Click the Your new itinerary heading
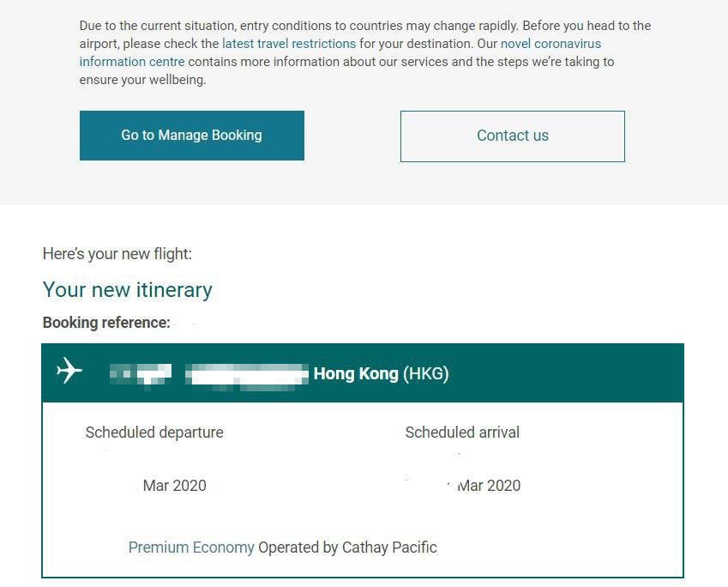 (x=127, y=290)
